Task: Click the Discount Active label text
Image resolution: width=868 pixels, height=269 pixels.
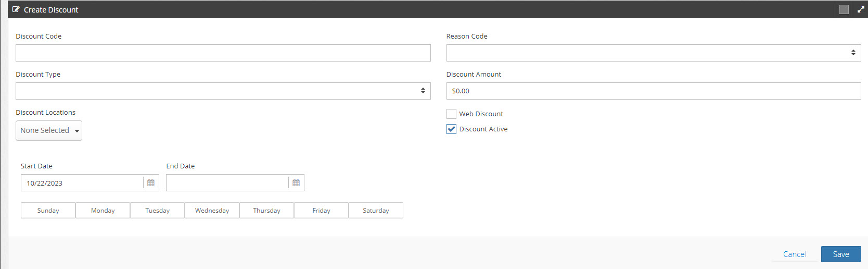Action: [483, 129]
